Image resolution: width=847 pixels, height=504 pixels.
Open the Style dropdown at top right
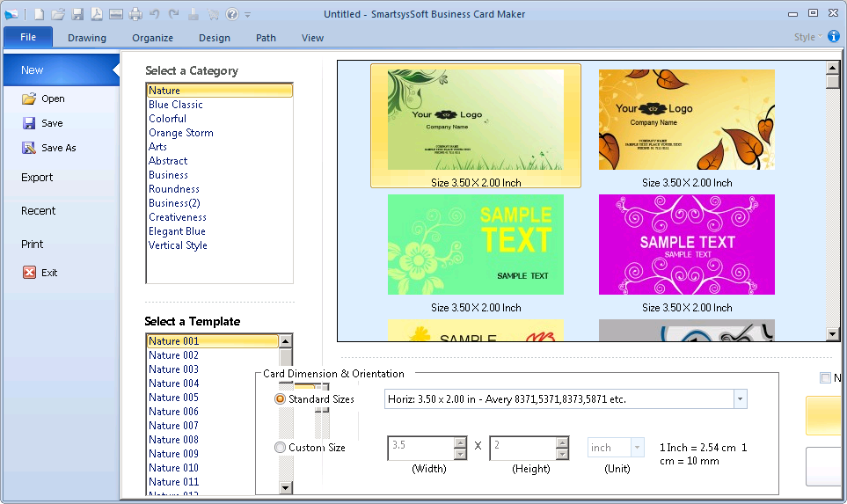point(808,37)
